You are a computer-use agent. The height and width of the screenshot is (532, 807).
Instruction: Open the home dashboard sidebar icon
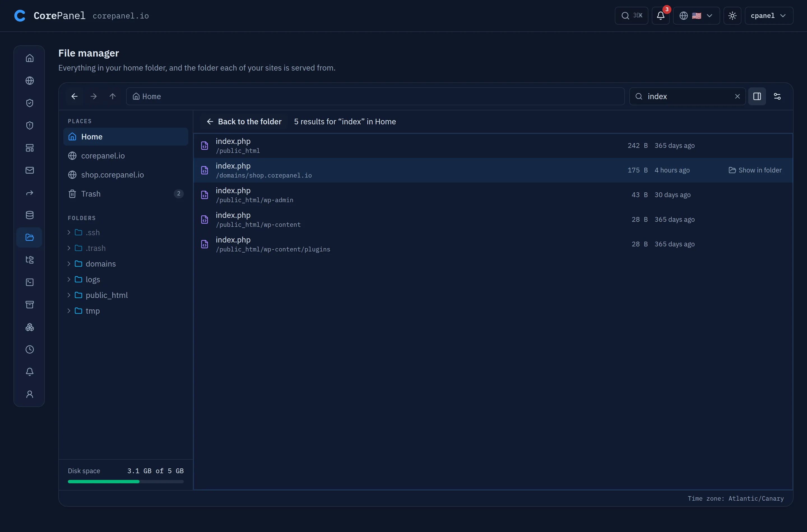point(29,58)
